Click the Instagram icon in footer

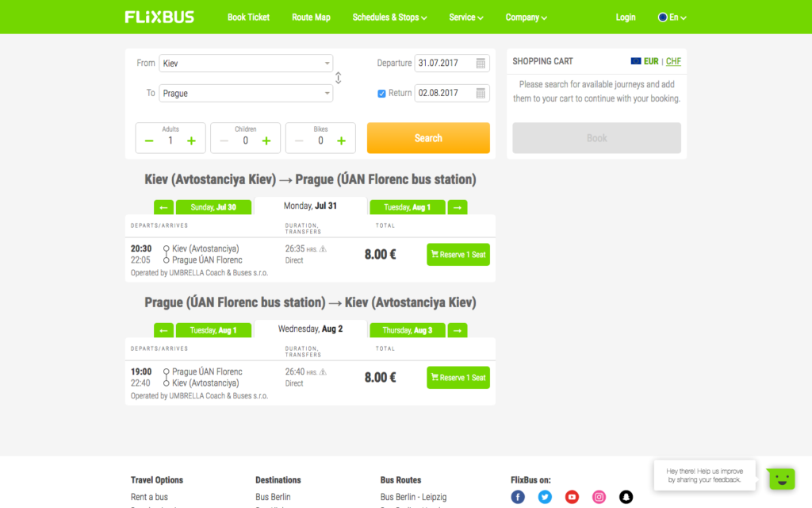pyautogui.click(x=599, y=497)
